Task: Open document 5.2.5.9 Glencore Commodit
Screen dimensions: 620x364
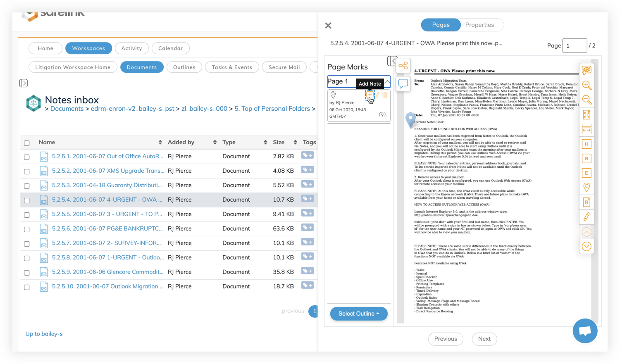Action: (x=107, y=272)
